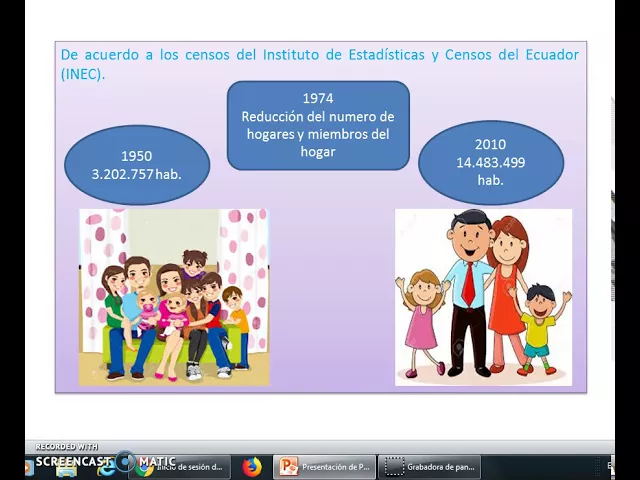Image resolution: width=640 pixels, height=480 pixels.
Task: Click the year '2010' label
Action: point(491,144)
